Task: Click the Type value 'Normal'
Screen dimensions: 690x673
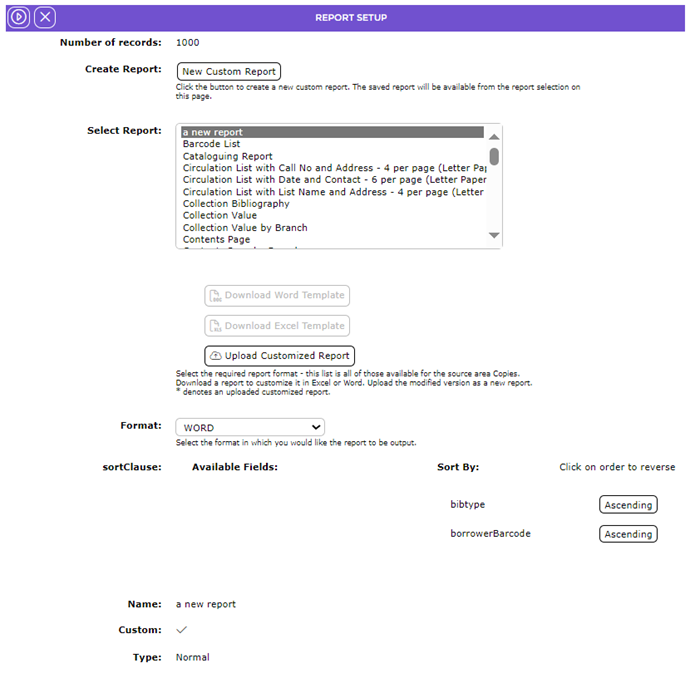Action: 193,657
